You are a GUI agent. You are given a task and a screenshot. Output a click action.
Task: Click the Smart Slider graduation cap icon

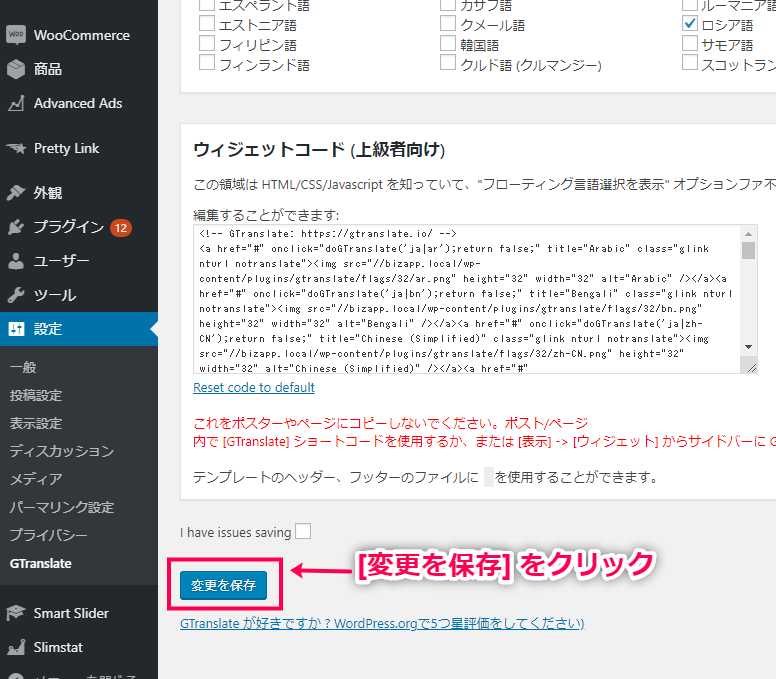16,613
